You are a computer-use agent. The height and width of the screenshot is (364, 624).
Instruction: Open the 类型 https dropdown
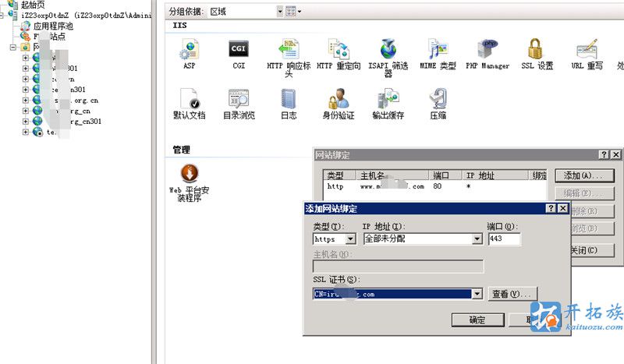pos(350,239)
